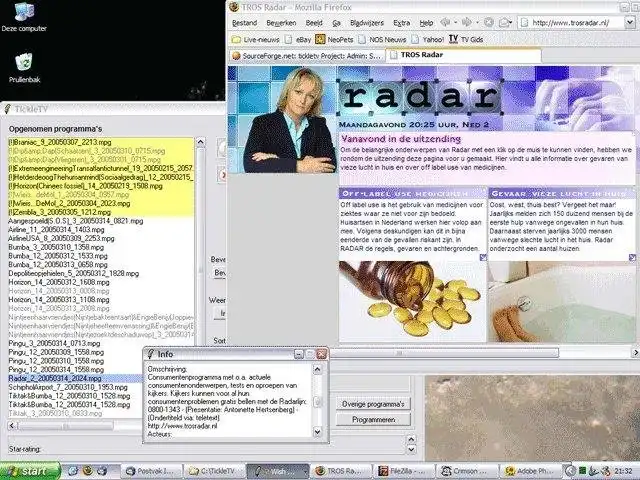Click the recordings list horizontal scrollbar thumb
Image resolution: width=640 pixels, height=480 pixels.
(65, 426)
